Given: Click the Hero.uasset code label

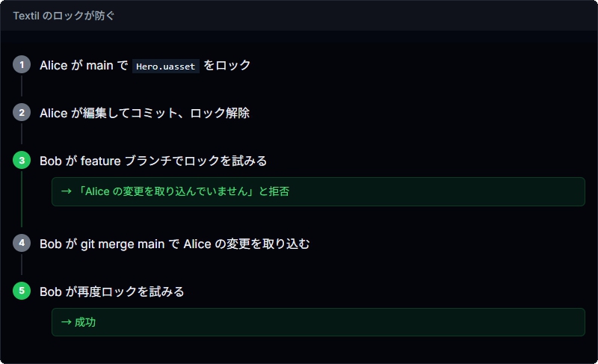Looking at the screenshot, I should tap(165, 66).
